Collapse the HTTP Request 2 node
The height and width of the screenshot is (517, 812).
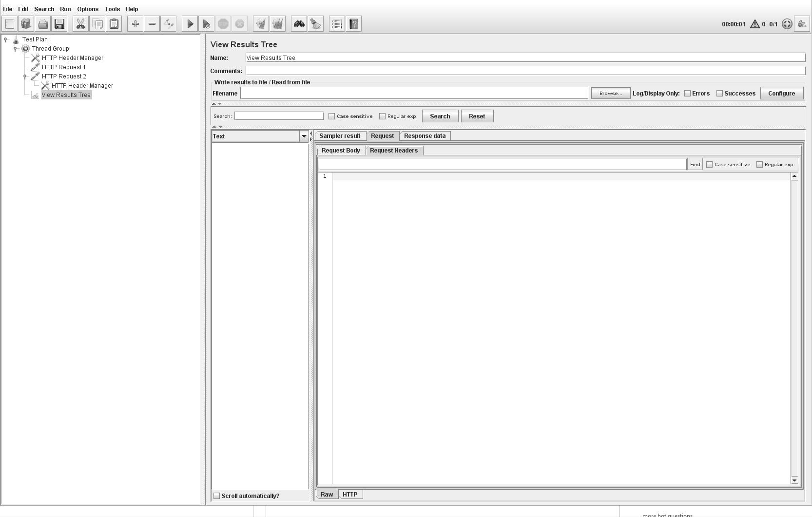coord(25,77)
